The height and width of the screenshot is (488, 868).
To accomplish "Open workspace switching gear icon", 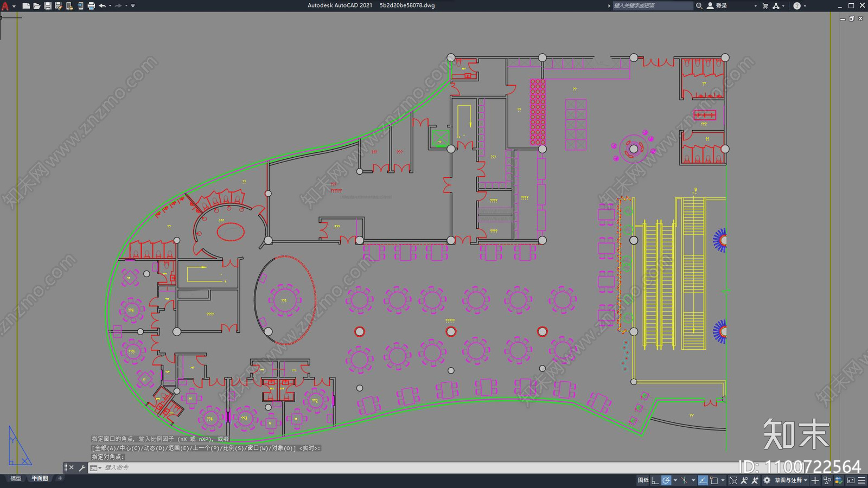I will coord(767,480).
